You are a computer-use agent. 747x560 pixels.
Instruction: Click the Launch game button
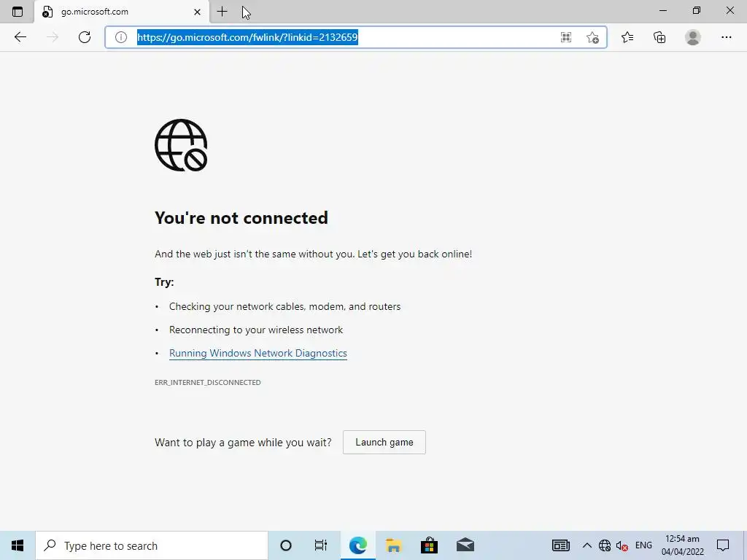384,443
